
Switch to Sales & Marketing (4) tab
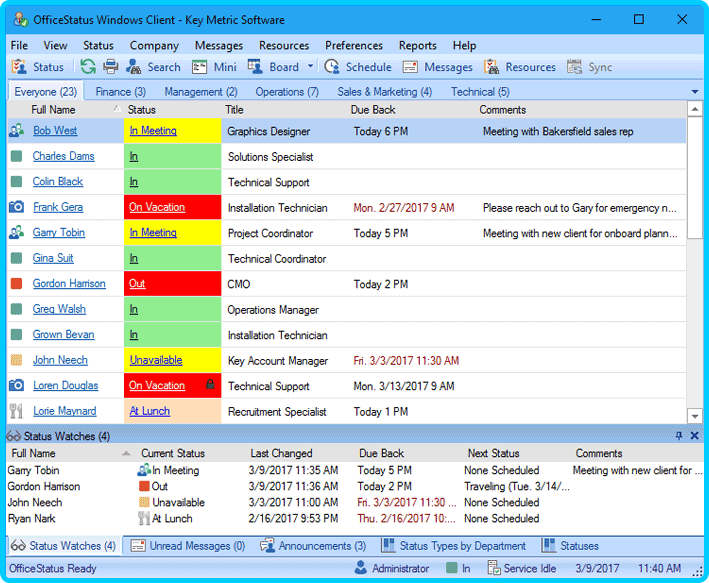(x=385, y=92)
